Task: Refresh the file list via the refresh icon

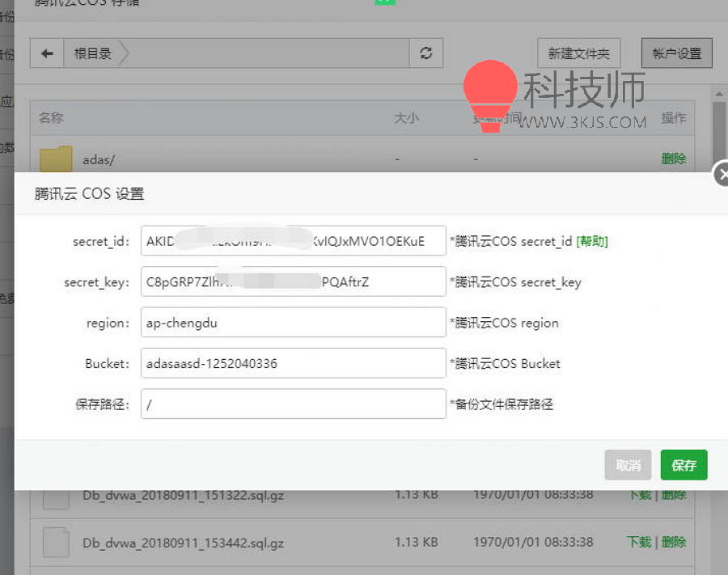Action: point(426,53)
